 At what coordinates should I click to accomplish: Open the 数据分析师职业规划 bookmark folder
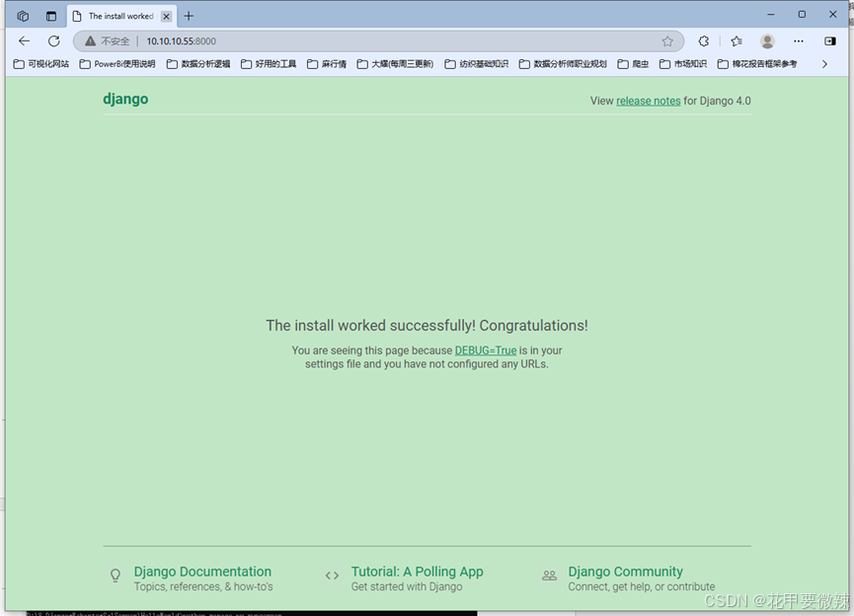coord(563,64)
